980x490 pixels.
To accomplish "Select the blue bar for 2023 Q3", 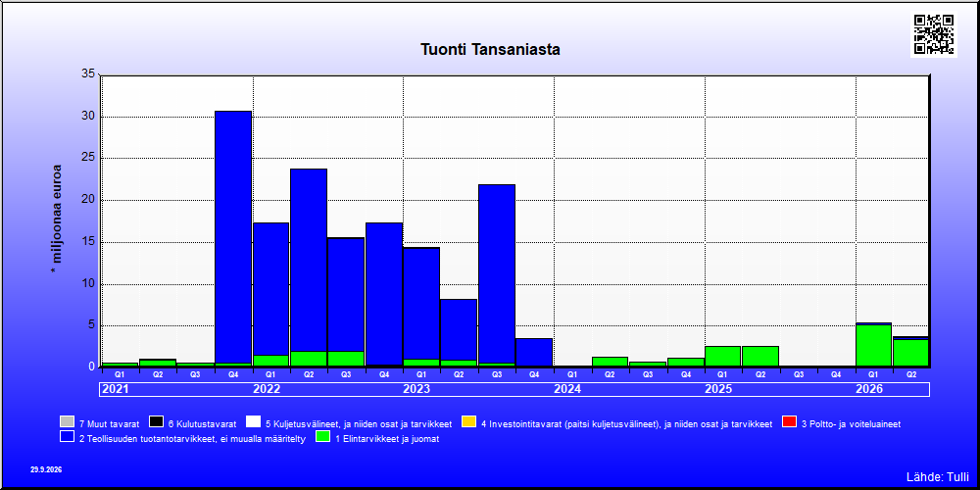I will pos(497,273).
